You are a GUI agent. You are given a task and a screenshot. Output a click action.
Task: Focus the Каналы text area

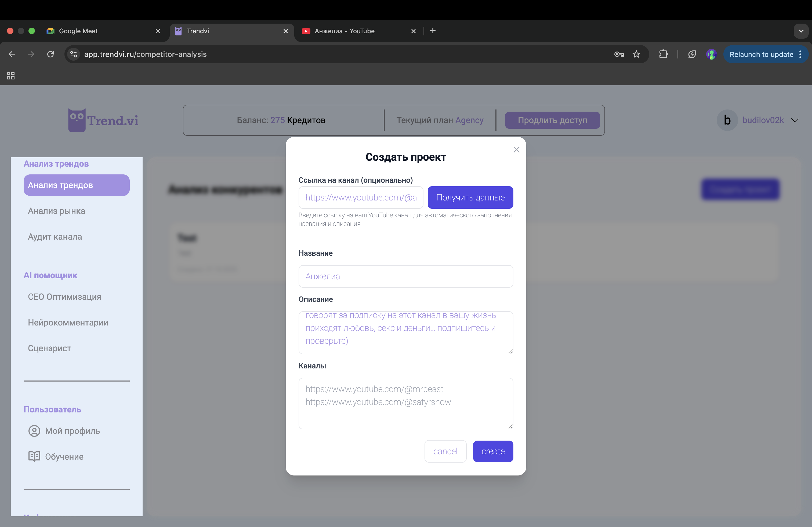(x=405, y=403)
